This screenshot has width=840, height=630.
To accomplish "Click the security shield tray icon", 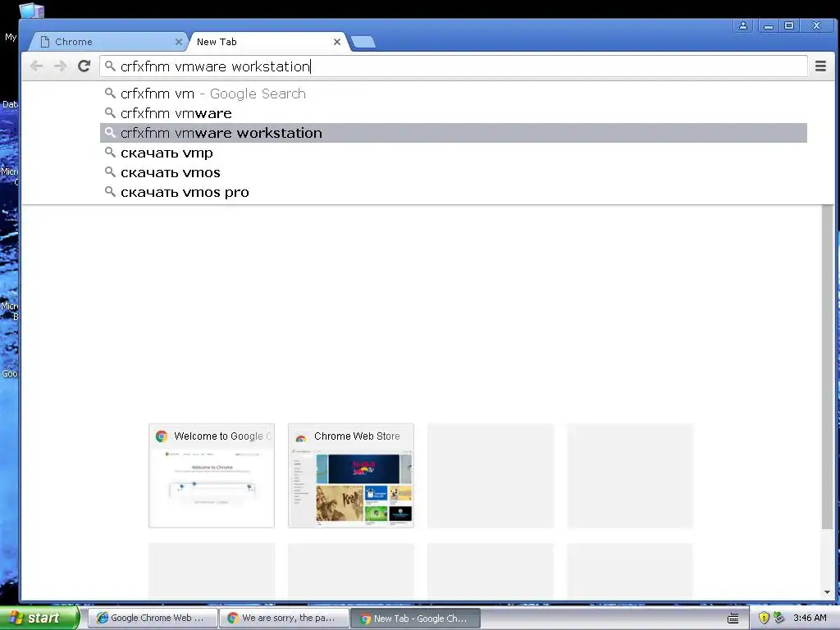I will pyautogui.click(x=764, y=618).
